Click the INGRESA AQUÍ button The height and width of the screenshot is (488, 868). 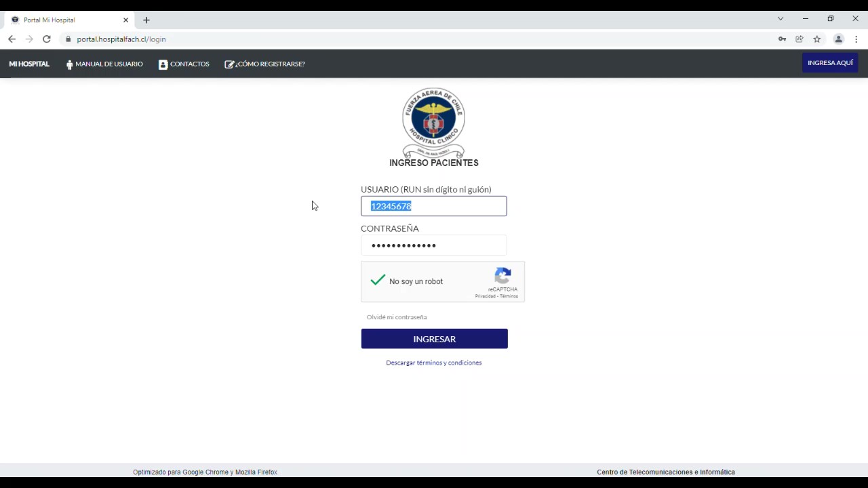click(x=830, y=63)
